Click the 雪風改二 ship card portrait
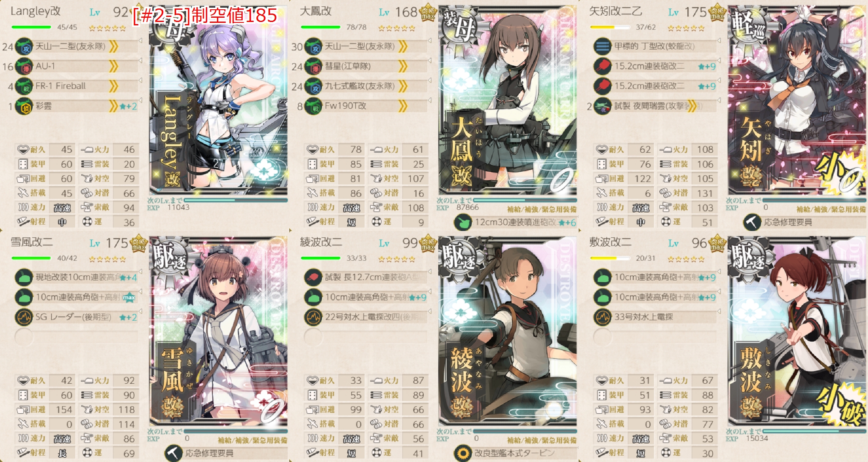868x462 pixels. coord(218,331)
